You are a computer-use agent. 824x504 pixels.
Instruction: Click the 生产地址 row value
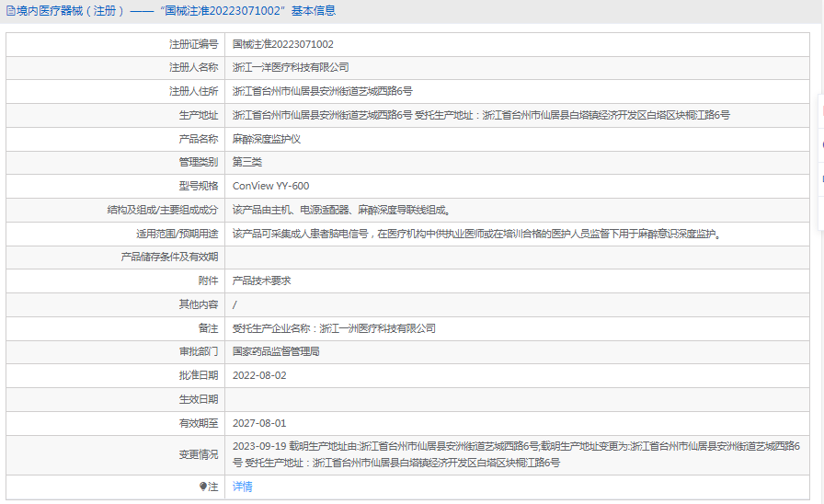coord(481,115)
